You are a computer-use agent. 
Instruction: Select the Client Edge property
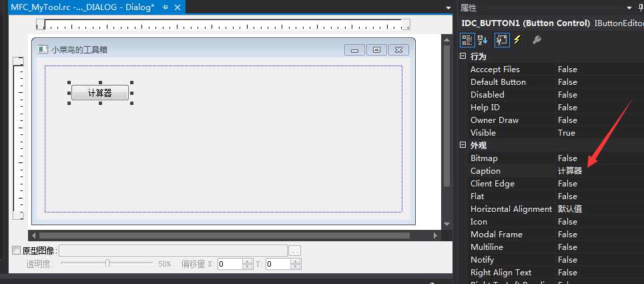point(551,184)
